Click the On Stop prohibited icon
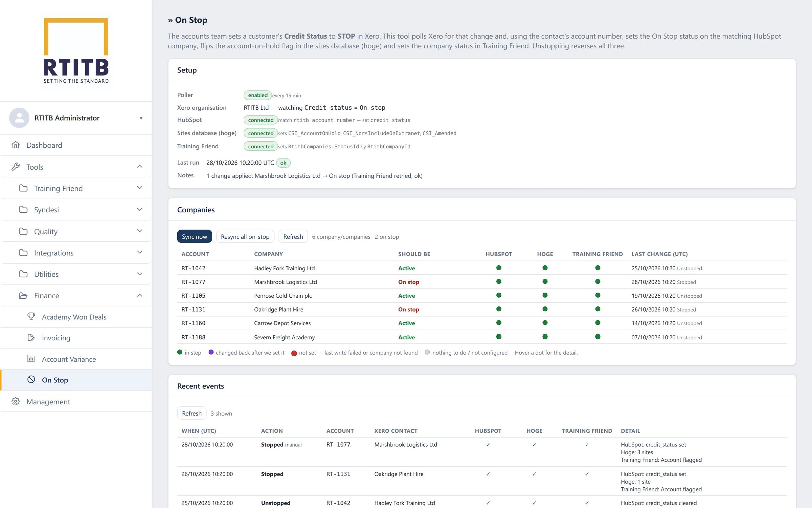Screen dimensions: 812x508 click(x=31, y=379)
